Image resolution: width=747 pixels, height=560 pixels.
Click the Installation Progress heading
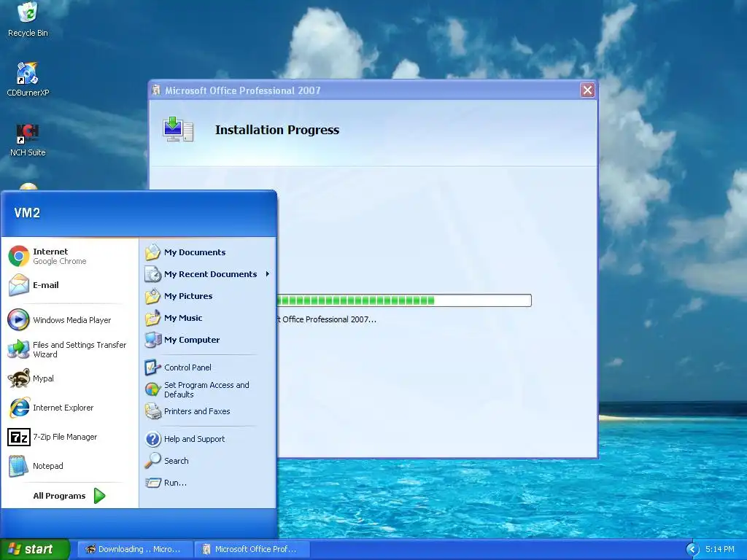(x=276, y=130)
